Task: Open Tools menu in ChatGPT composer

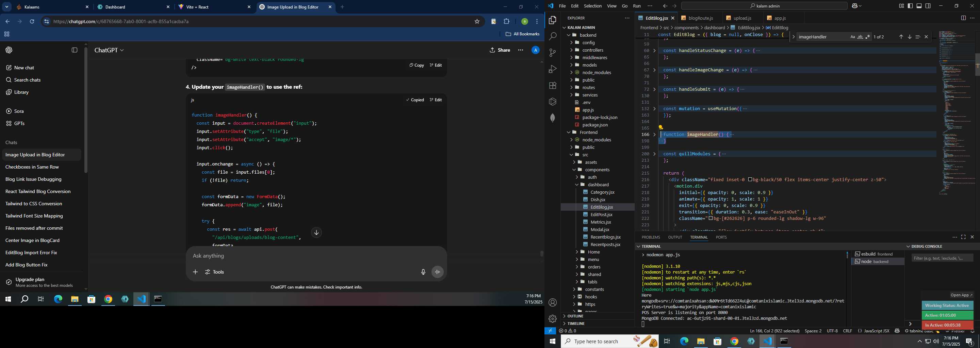Action: pyautogui.click(x=215, y=272)
